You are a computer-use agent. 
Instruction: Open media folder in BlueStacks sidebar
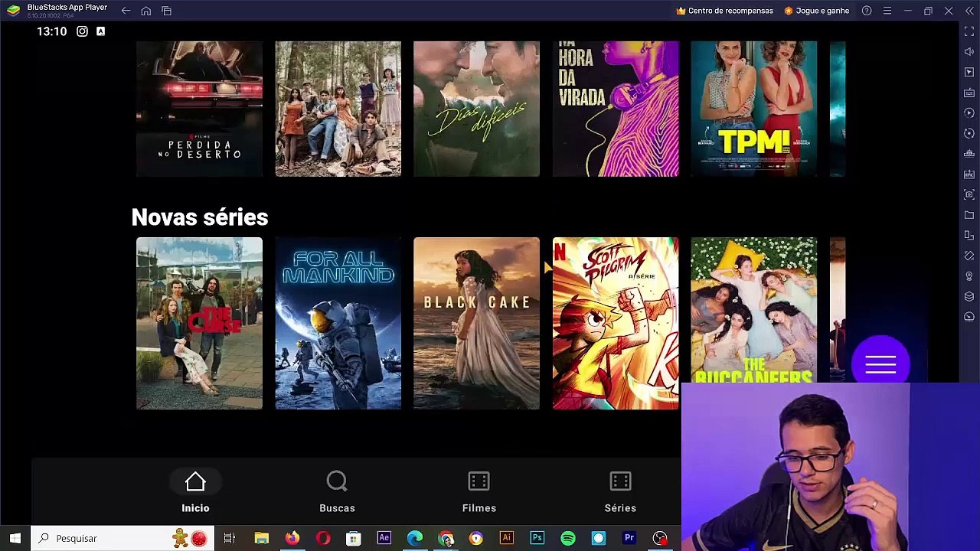pos(969,215)
